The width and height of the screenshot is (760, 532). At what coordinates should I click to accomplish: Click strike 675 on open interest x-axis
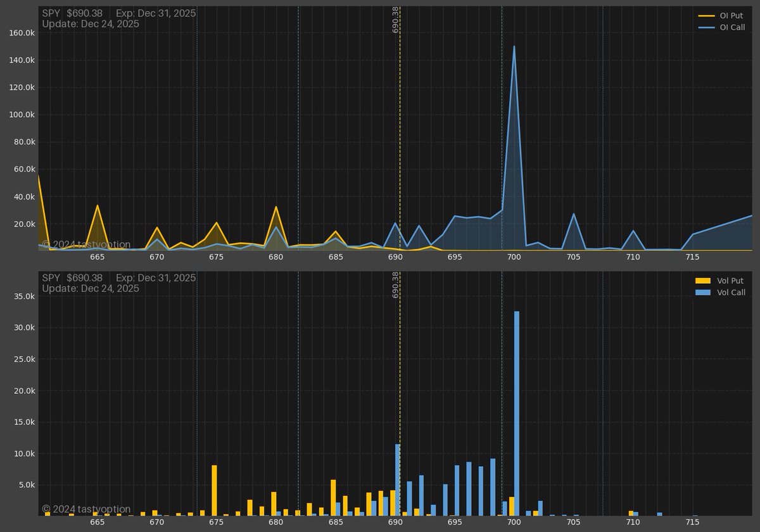(217, 257)
